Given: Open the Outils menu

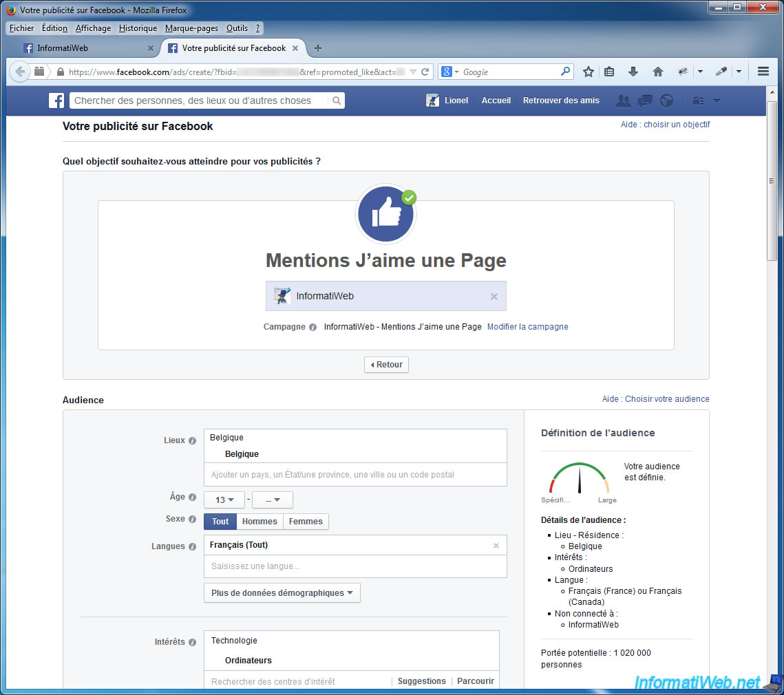Looking at the screenshot, I should (x=237, y=28).
